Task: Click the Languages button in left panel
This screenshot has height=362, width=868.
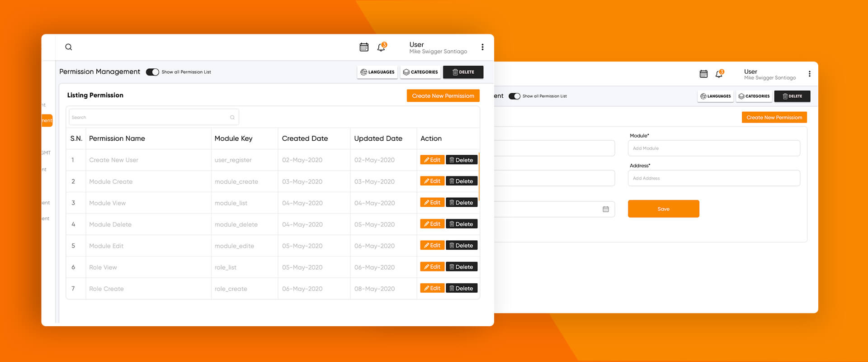Action: (x=377, y=72)
